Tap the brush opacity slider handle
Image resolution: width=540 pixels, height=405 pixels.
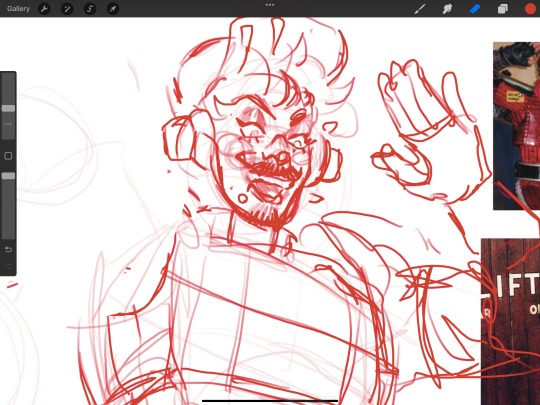point(8,176)
